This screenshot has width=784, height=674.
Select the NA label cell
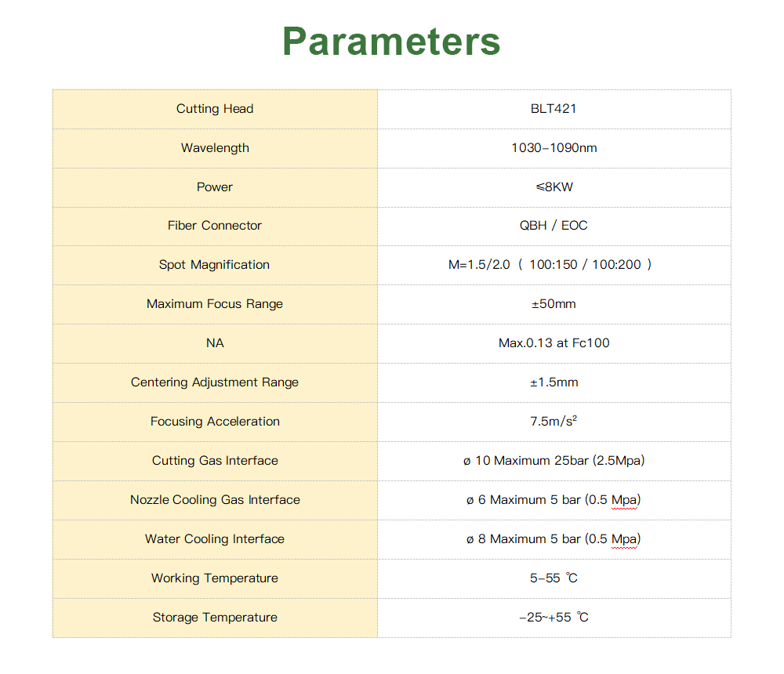(x=215, y=343)
